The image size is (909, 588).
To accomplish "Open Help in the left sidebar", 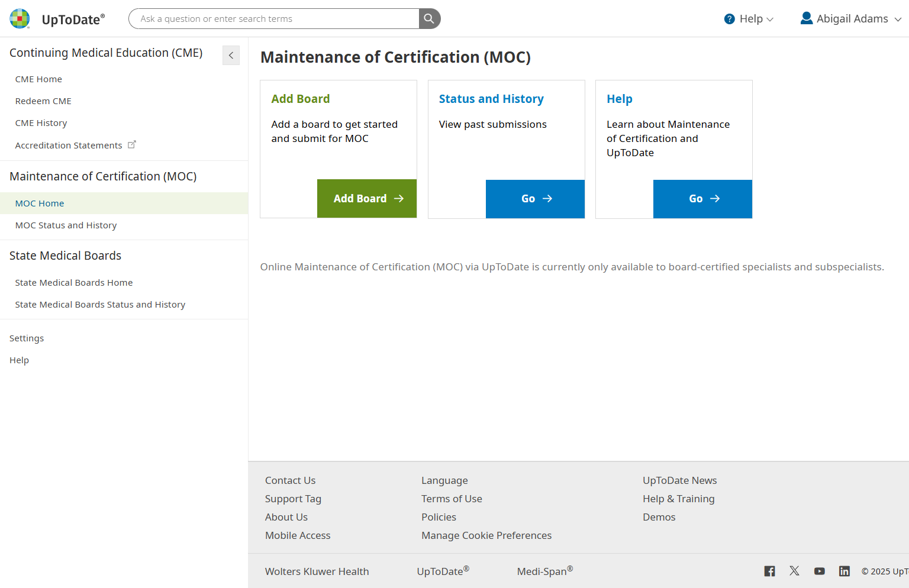I will [x=19, y=360].
